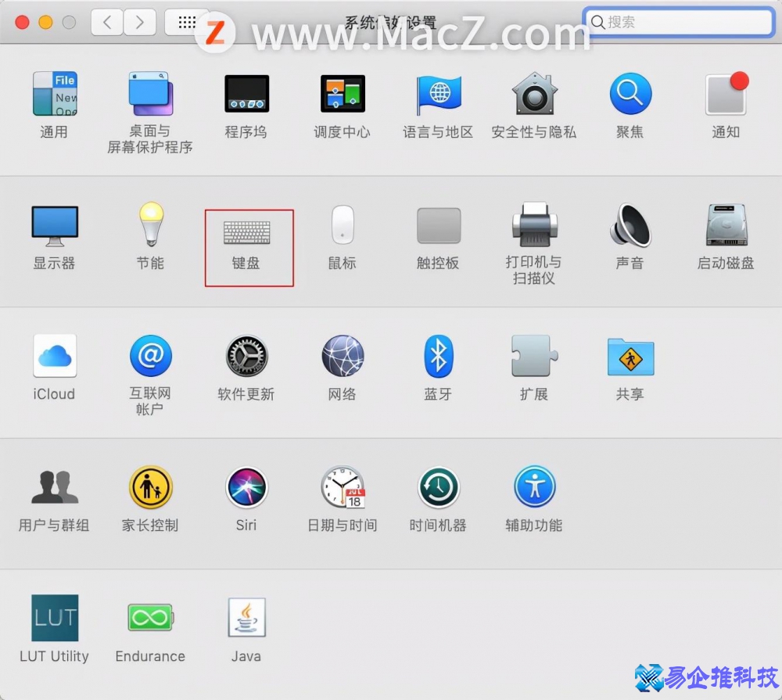
Task: Click the show-all grid view button
Action: [x=187, y=22]
